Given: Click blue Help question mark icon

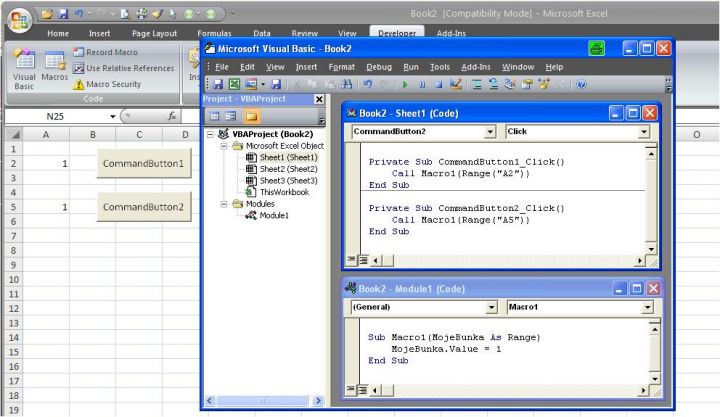Looking at the screenshot, I should click(581, 84).
